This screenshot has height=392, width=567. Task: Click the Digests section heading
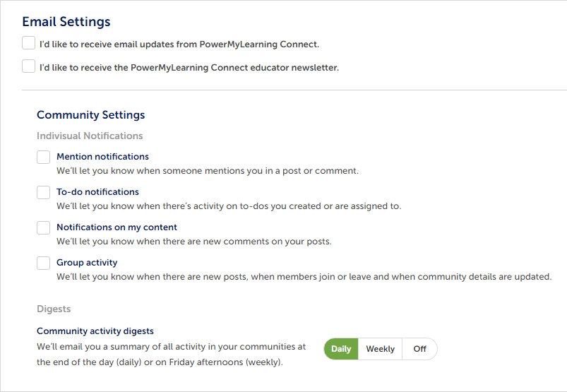click(x=54, y=309)
